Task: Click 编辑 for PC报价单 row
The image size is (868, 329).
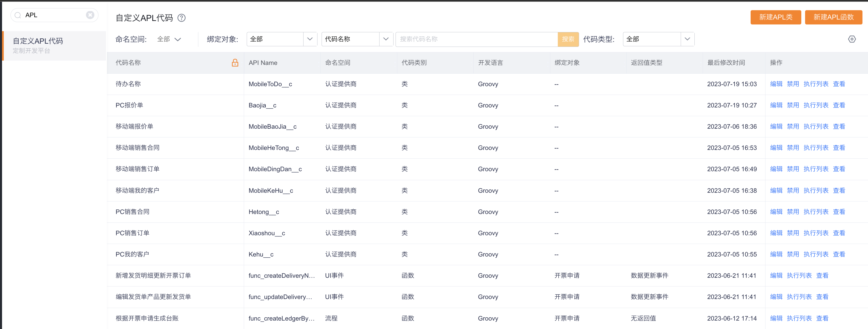Action: [x=776, y=105]
